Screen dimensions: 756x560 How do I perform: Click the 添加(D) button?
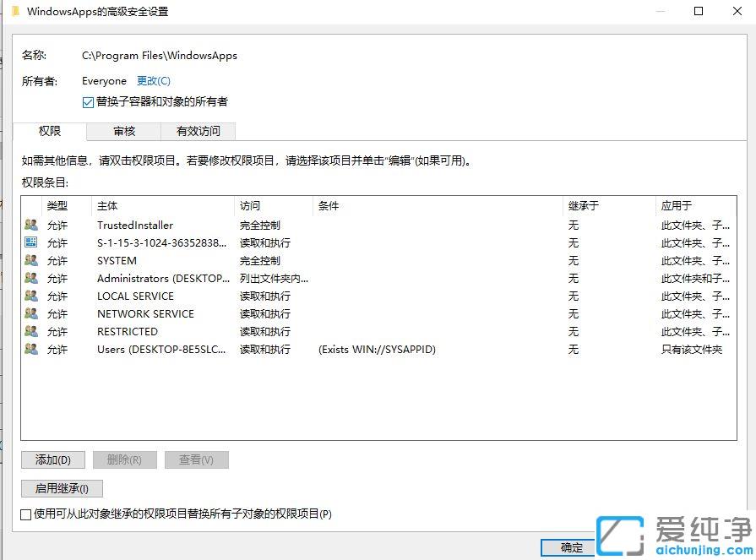(x=52, y=459)
